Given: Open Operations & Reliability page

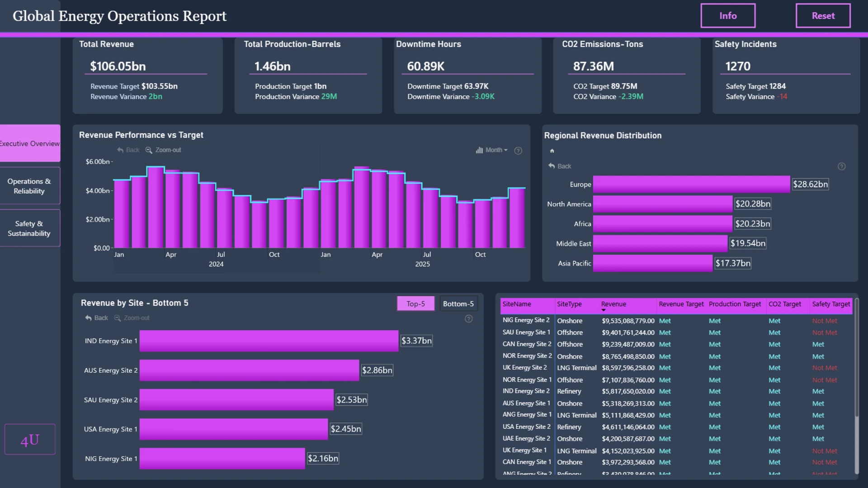Looking at the screenshot, I should click(29, 186).
